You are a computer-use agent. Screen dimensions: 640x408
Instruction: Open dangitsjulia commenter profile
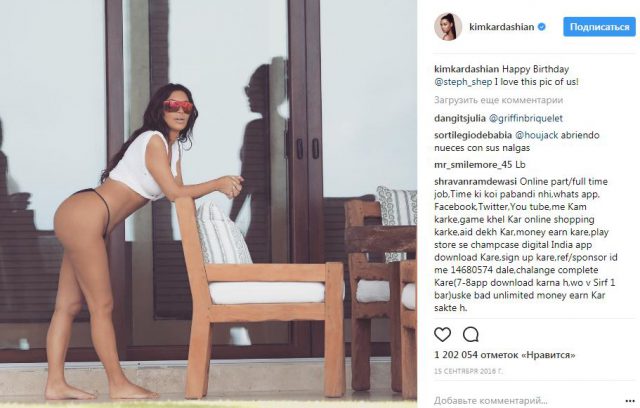(460, 118)
